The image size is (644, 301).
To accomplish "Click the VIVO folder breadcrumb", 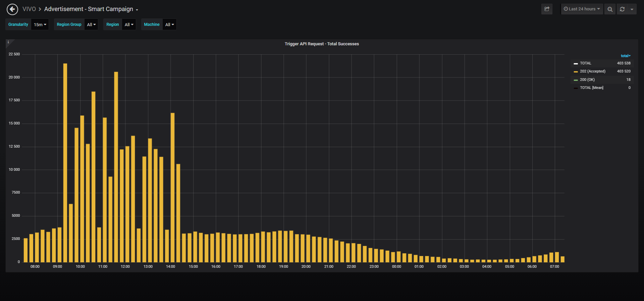I will [29, 9].
